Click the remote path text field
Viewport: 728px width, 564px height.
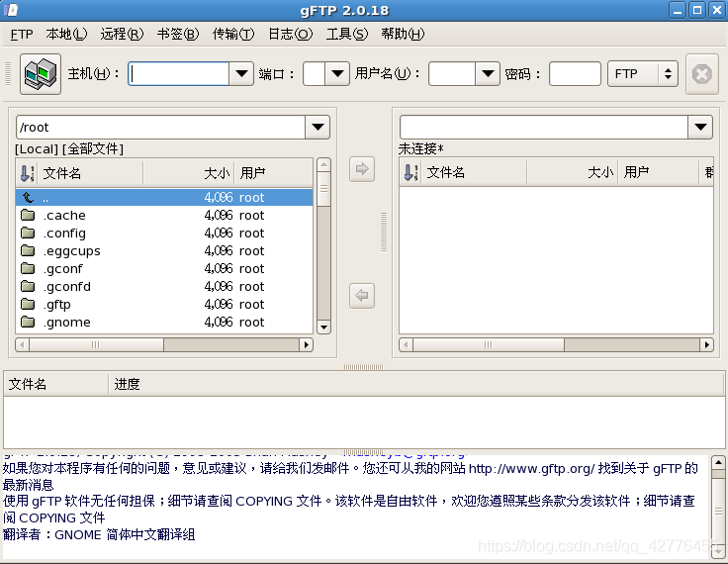pos(544,128)
